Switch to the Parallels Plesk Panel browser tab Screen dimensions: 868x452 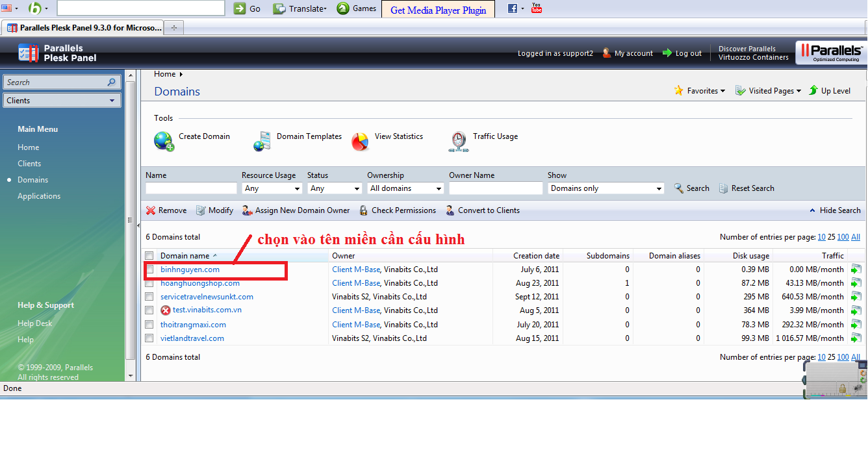coord(84,28)
